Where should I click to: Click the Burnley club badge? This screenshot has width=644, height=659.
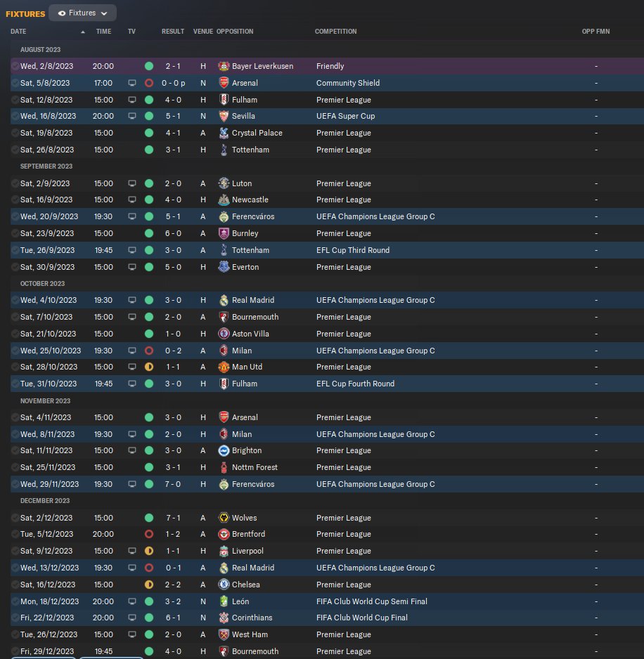pyautogui.click(x=224, y=233)
